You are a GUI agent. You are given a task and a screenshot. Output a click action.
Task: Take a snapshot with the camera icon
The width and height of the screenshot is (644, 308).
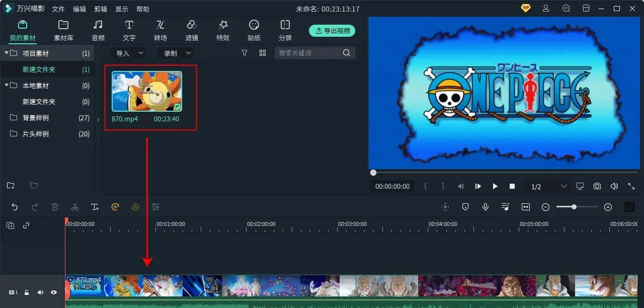pos(597,186)
